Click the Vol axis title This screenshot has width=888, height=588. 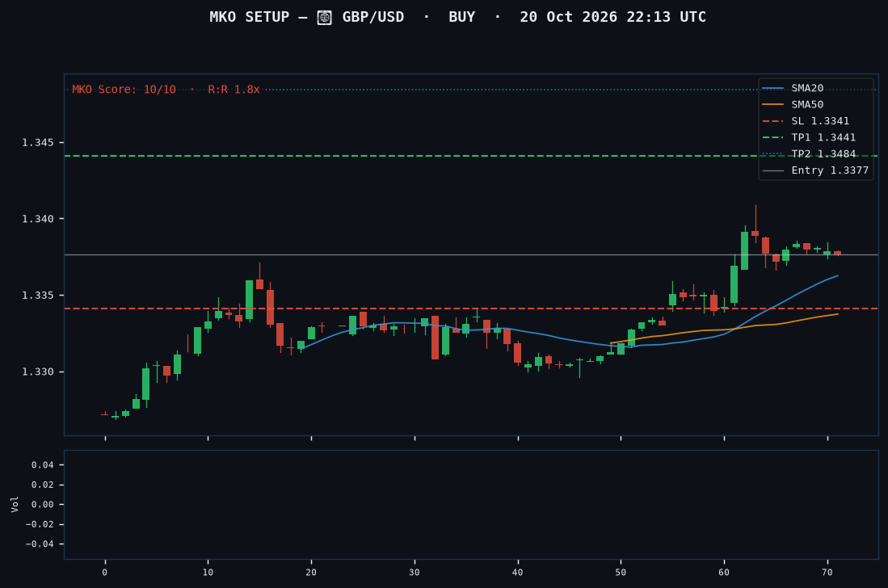15,504
